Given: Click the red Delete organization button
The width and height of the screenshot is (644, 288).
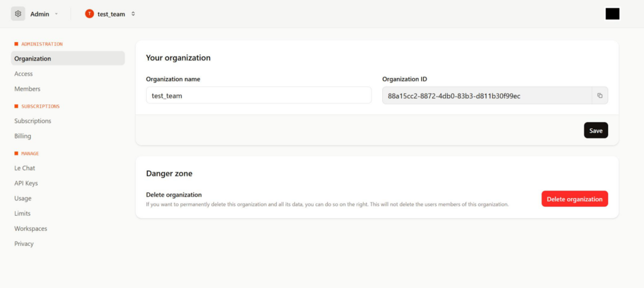Looking at the screenshot, I should (x=574, y=199).
